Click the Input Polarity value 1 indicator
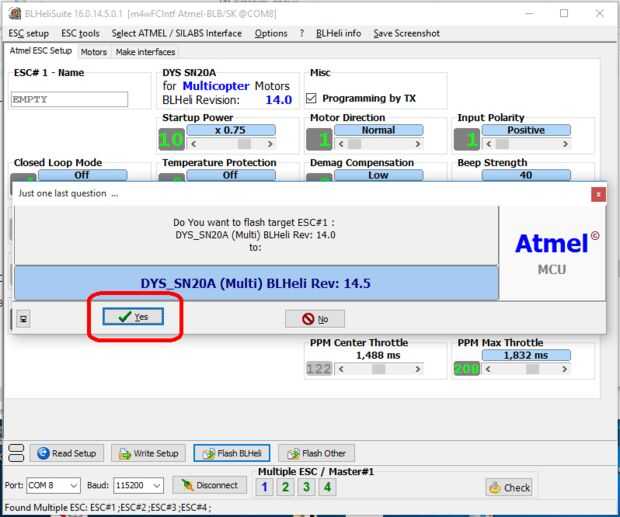Viewport: 620px width, 517px height. [x=467, y=140]
